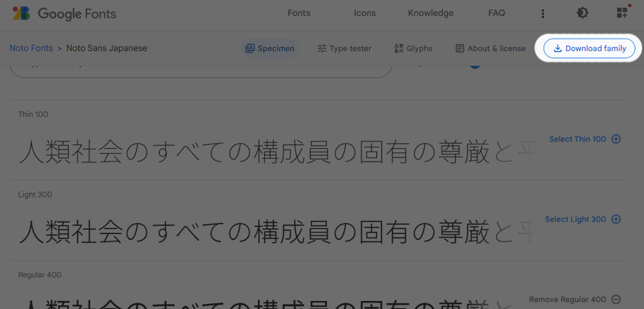
Task: Open the About & license tab
Action: pos(490,49)
